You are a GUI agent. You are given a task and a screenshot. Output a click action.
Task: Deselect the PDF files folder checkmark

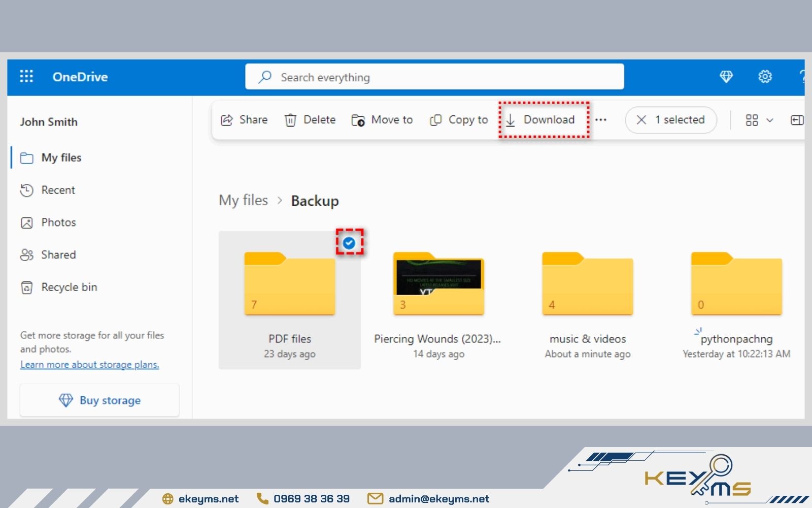(349, 243)
